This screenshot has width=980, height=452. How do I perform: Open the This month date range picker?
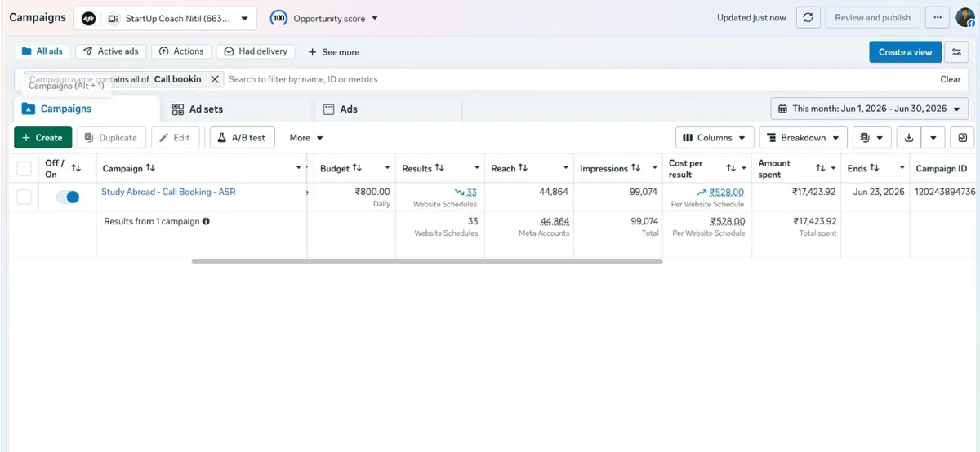[x=869, y=109]
